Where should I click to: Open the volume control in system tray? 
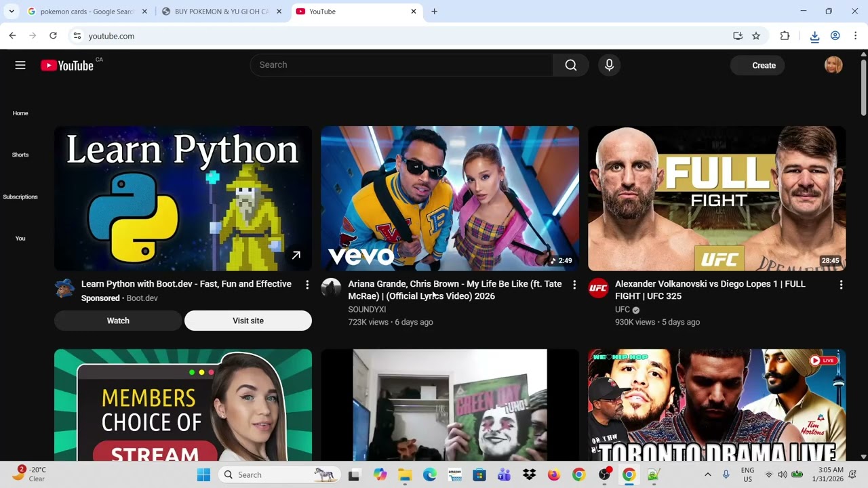point(783,474)
